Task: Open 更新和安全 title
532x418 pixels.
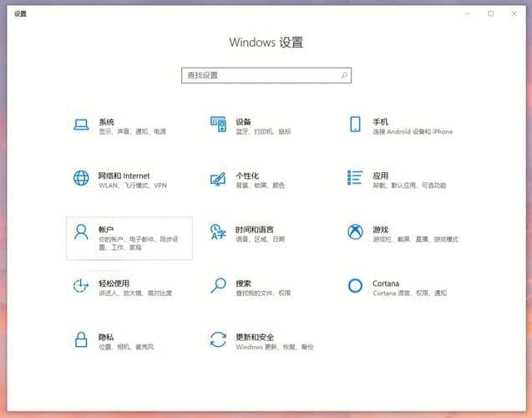Action: pyautogui.click(x=255, y=337)
